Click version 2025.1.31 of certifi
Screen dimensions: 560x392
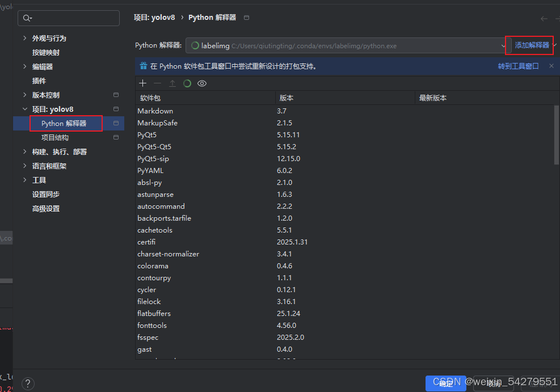tap(292, 242)
